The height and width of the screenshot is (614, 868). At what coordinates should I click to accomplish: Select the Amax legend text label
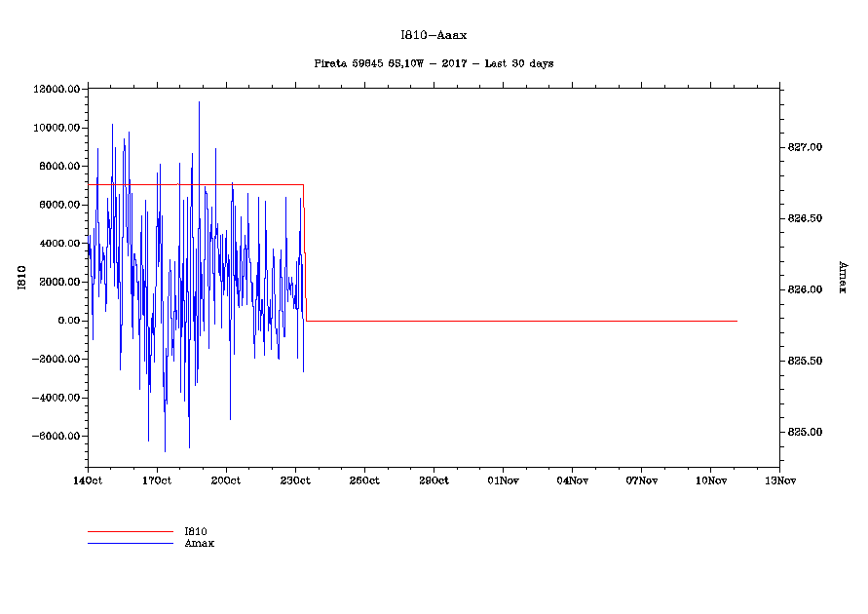[199, 543]
